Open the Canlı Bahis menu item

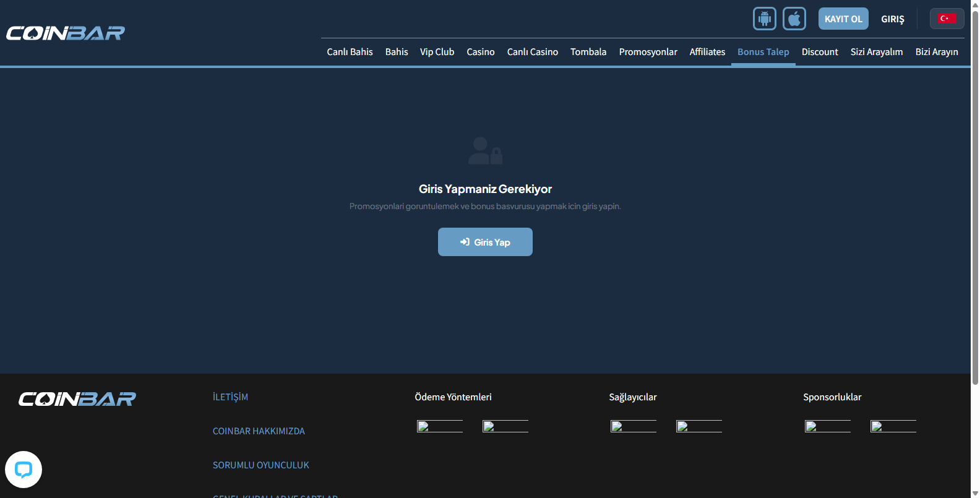click(350, 52)
